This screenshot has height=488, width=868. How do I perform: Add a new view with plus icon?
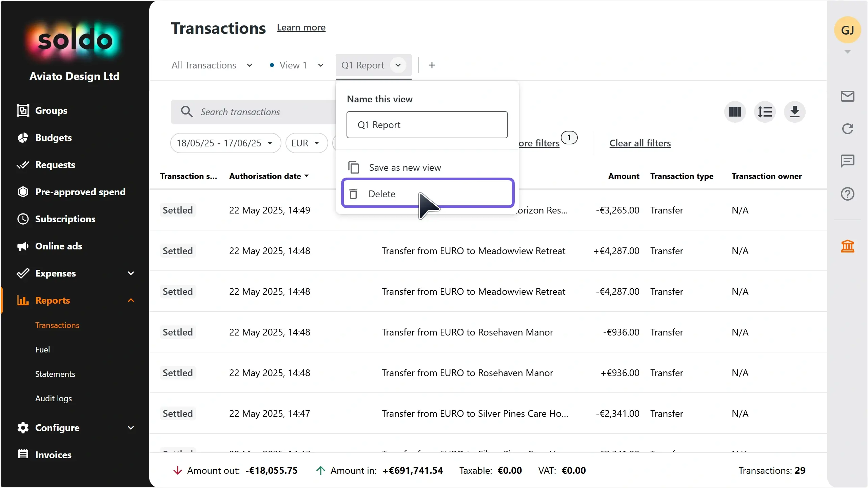(432, 65)
